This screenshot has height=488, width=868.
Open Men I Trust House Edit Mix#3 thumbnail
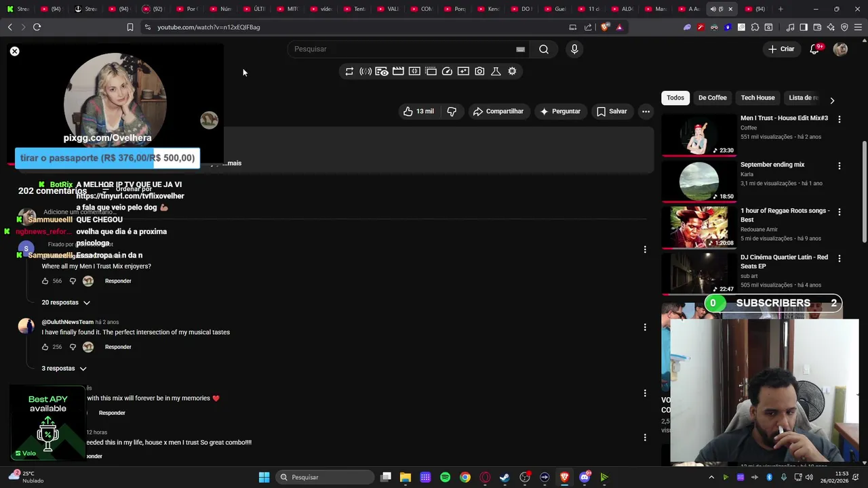point(699,134)
